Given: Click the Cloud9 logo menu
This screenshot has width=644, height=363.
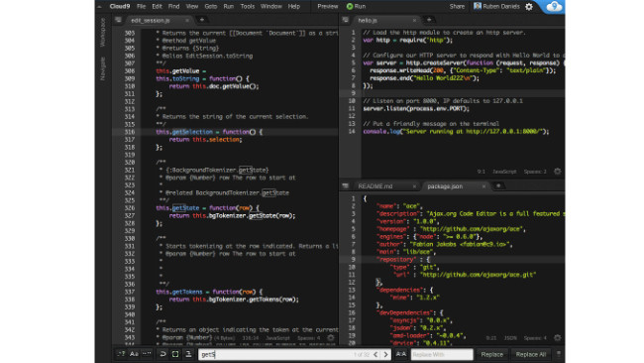Looking at the screenshot, I should pos(120,7).
